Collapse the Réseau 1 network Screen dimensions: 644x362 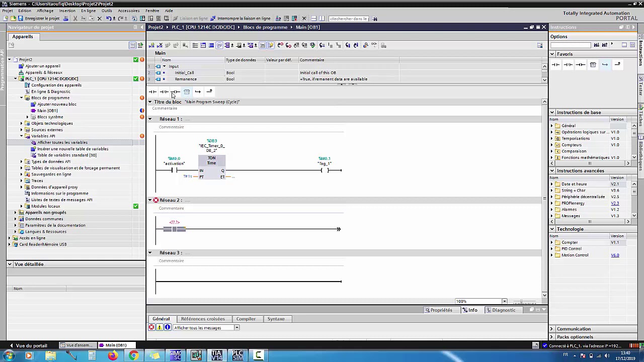coord(150,119)
